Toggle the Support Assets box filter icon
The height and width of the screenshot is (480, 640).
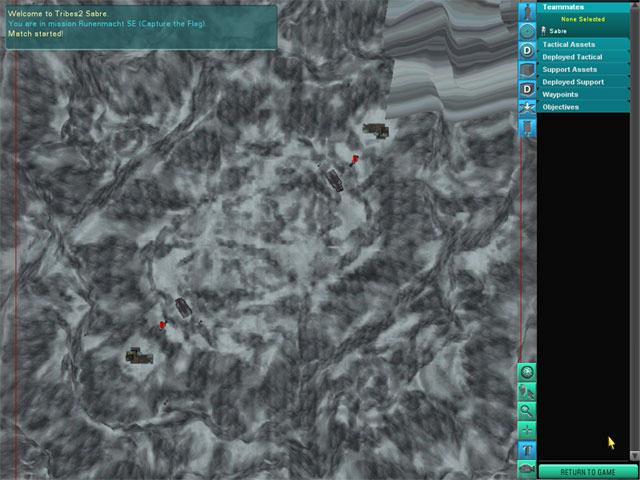527,70
